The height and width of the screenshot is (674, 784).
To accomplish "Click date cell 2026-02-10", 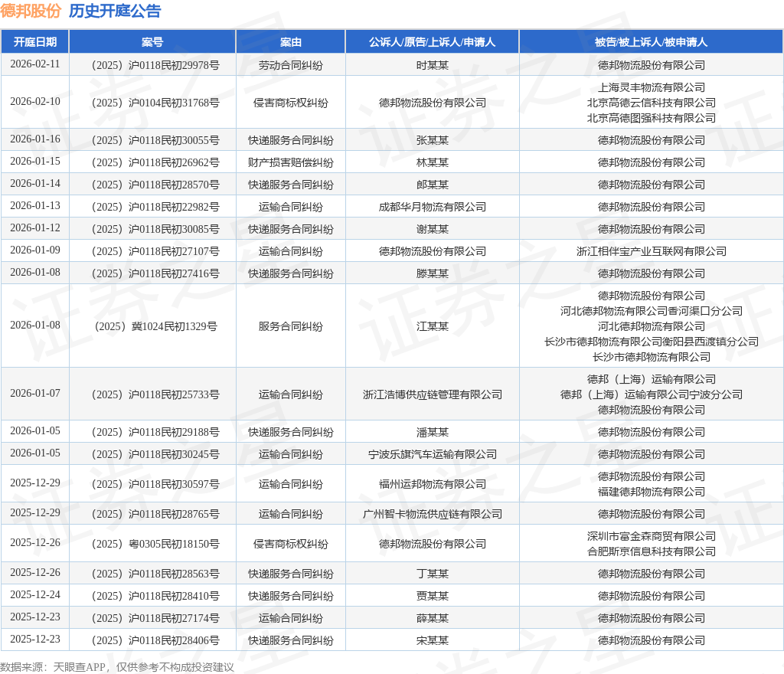I will pos(35,102).
